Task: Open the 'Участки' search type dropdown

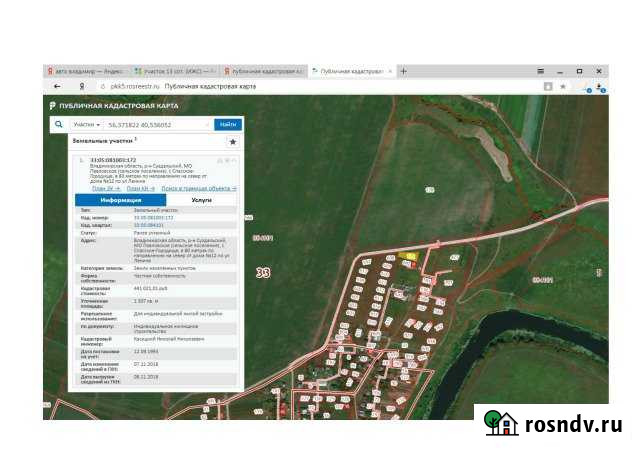Action: tap(87, 125)
